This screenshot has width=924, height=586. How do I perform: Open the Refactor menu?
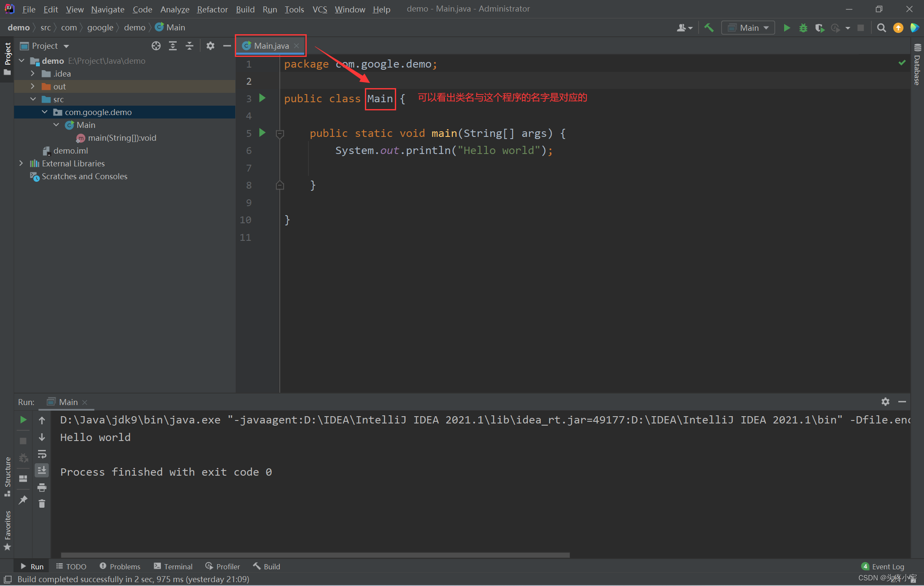pos(212,9)
